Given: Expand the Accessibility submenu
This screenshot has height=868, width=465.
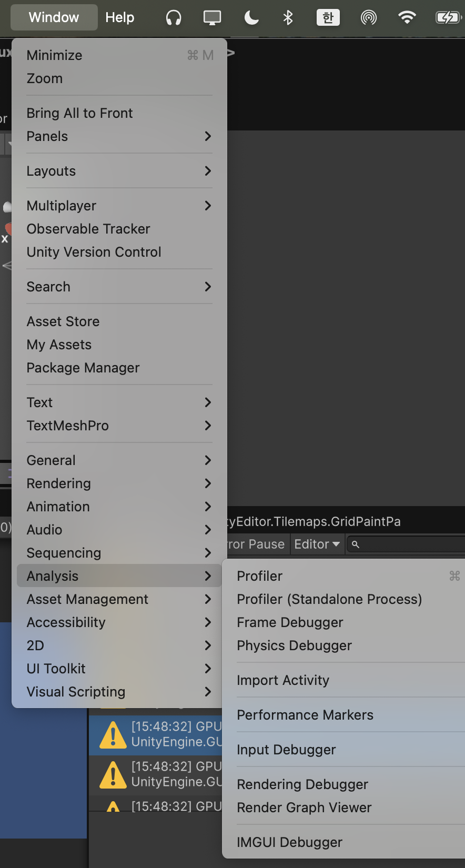Looking at the screenshot, I should [x=119, y=622].
